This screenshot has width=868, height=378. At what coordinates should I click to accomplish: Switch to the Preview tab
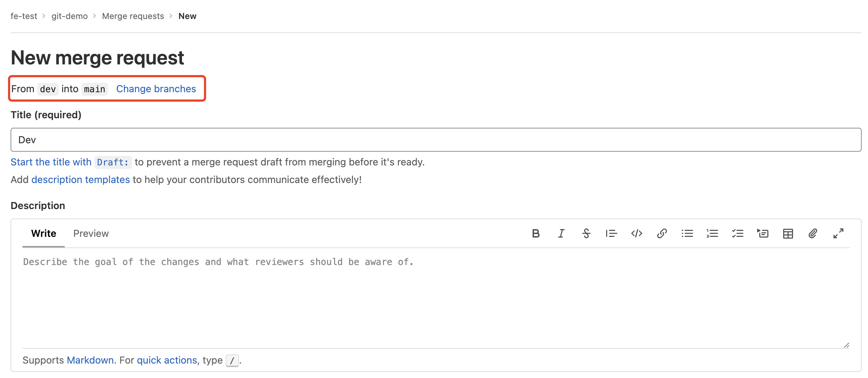click(x=91, y=233)
